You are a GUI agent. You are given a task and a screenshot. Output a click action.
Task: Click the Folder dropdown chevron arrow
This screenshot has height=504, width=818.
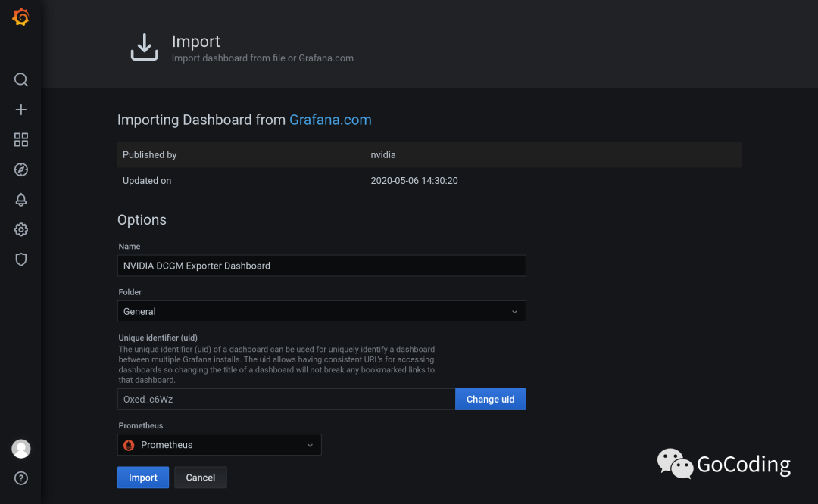pyautogui.click(x=514, y=311)
